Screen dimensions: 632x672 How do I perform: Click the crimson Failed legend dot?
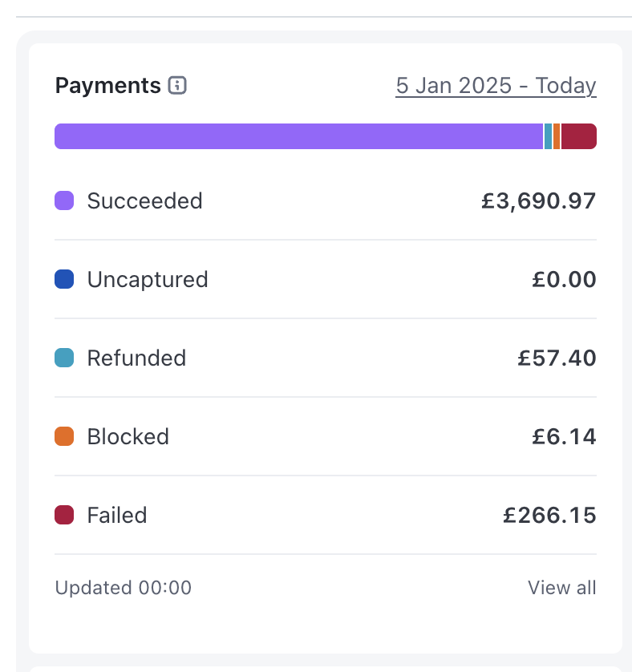[64, 515]
